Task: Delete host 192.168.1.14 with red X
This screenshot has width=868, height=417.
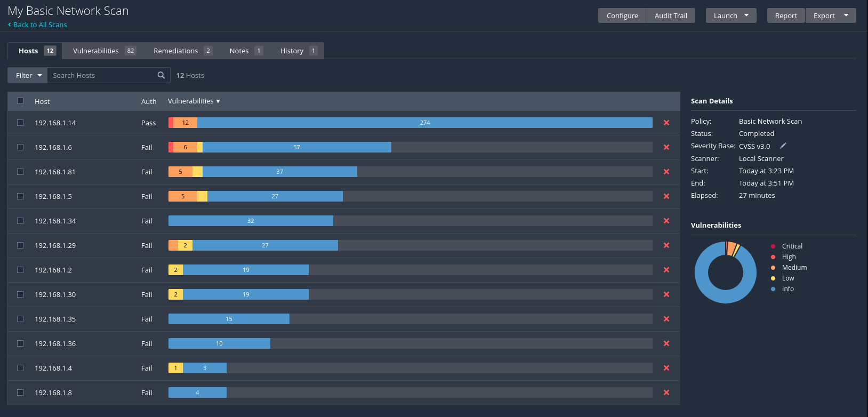Action: tap(666, 123)
